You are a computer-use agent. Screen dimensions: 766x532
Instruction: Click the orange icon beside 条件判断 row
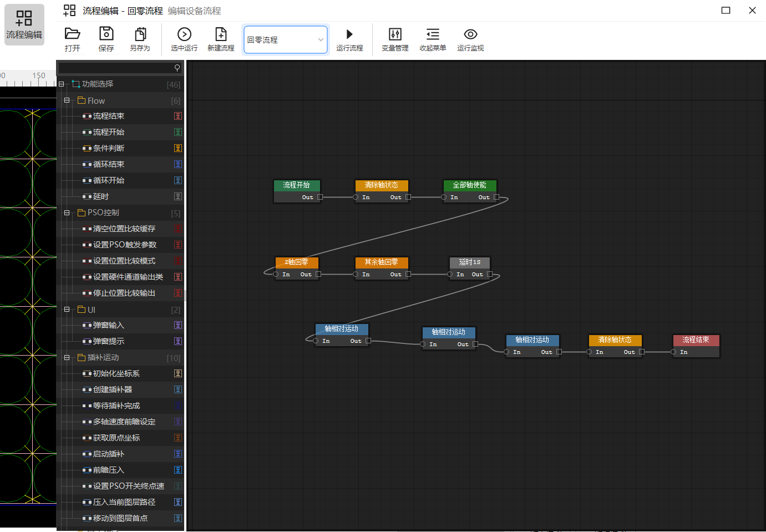[178, 148]
